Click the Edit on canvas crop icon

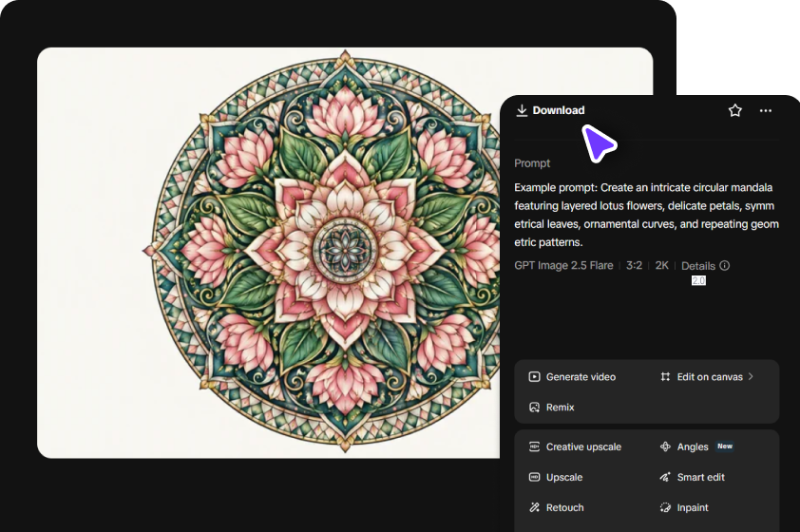665,377
